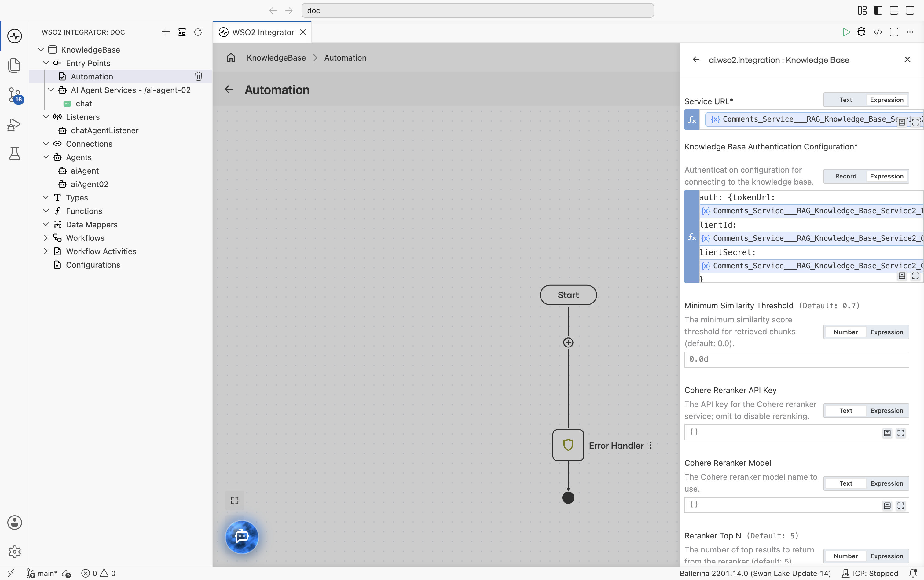Image resolution: width=924 pixels, height=580 pixels.
Task: Collapse the Listeners section
Action: pos(46,117)
